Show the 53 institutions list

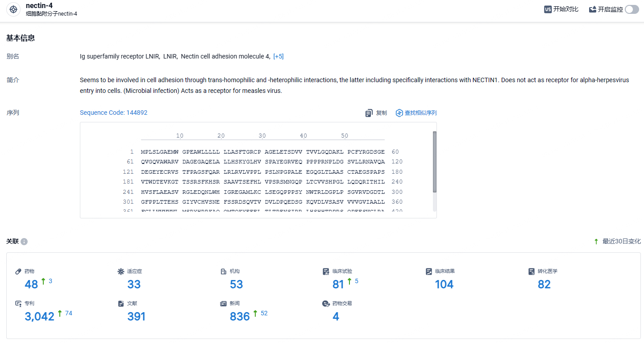coord(237,284)
